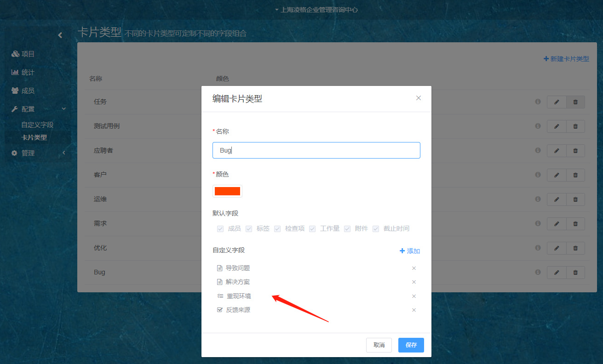Viewport: 603px width, 364px height.
Task: Open the orange-red color swatch picker
Action: pyautogui.click(x=227, y=191)
